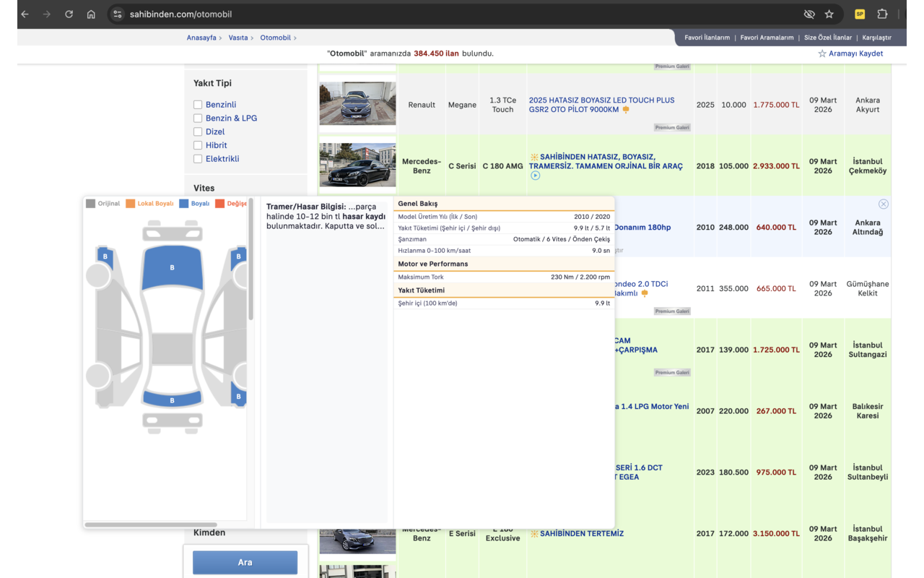This screenshot has width=924, height=578.
Task: Open Favori Aramalarım in top menu
Action: tap(767, 38)
